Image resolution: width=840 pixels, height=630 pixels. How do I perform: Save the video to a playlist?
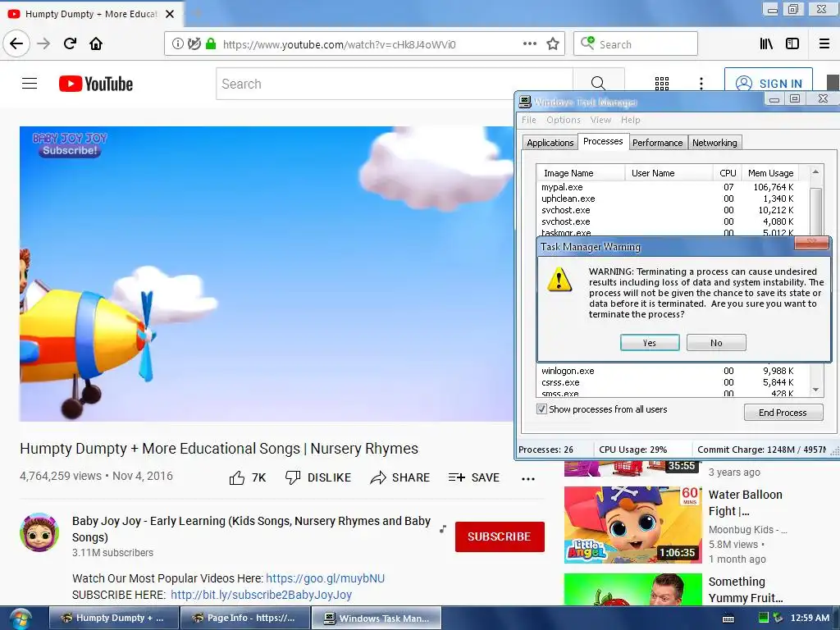473,478
